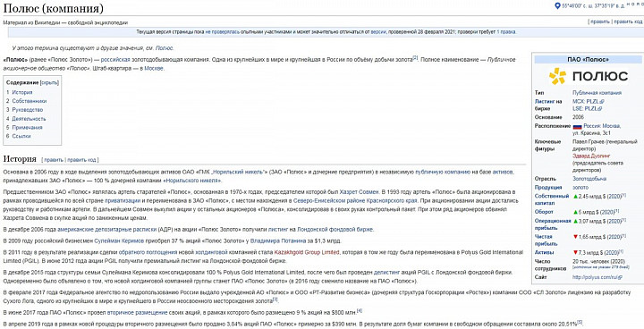The image size is (644, 329).
Task: Open 'Москва' link in infobox location
Action: pyautogui.click(x=611, y=126)
